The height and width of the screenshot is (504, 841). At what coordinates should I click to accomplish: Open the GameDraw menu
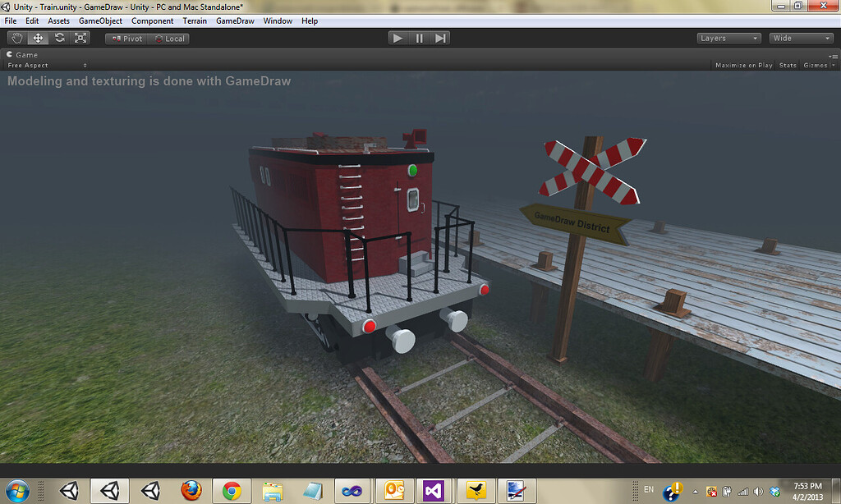tap(235, 21)
